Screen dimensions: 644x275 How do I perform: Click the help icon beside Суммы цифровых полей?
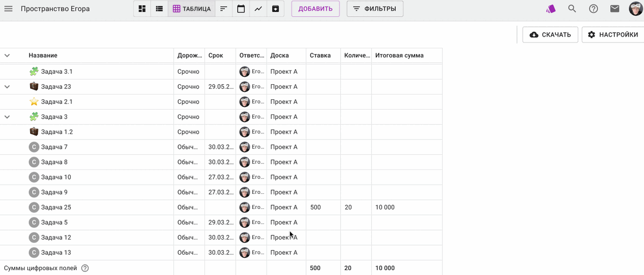click(x=85, y=268)
